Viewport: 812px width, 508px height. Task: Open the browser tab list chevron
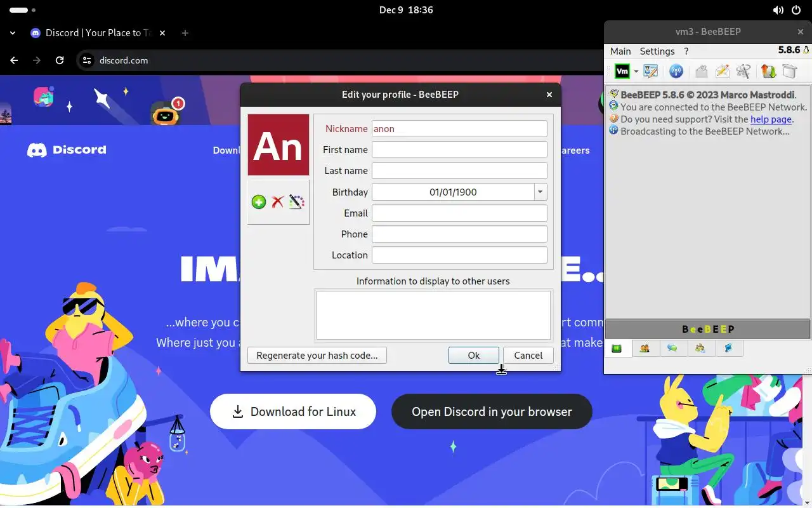(13, 33)
